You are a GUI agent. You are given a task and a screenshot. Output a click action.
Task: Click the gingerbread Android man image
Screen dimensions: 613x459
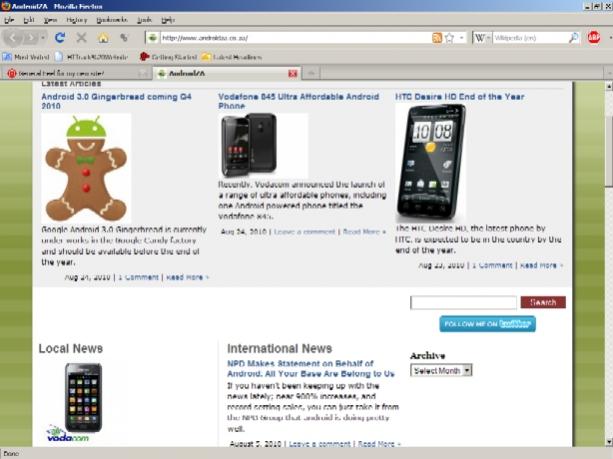(86, 168)
